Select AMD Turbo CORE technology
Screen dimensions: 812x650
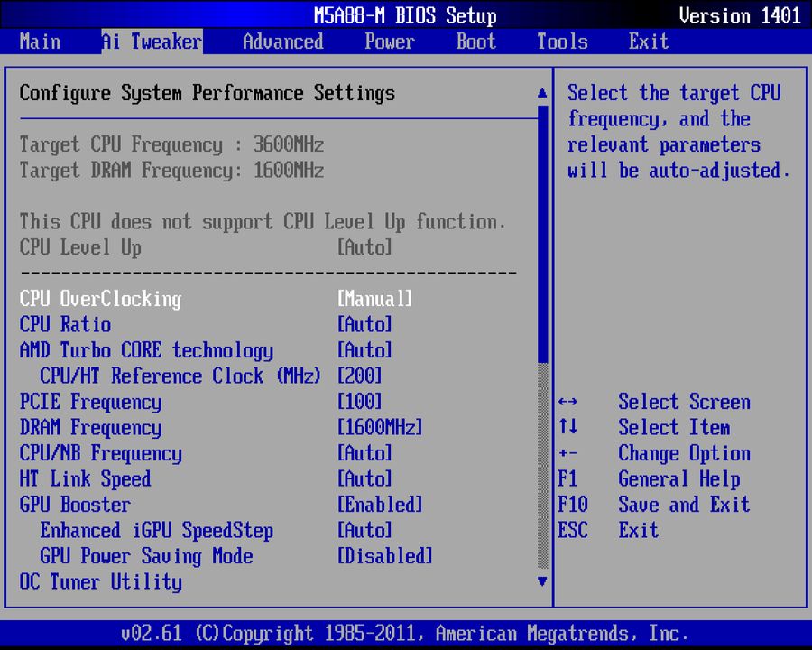pos(146,351)
